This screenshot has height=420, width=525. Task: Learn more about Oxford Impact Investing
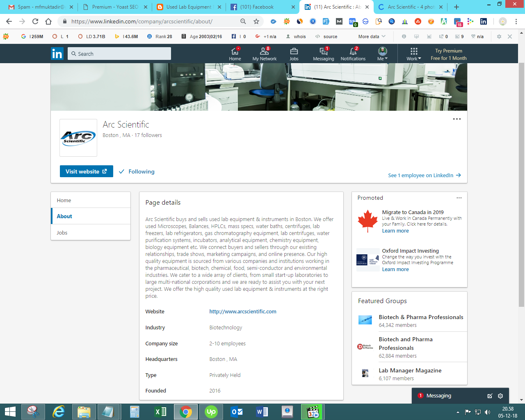point(395,269)
